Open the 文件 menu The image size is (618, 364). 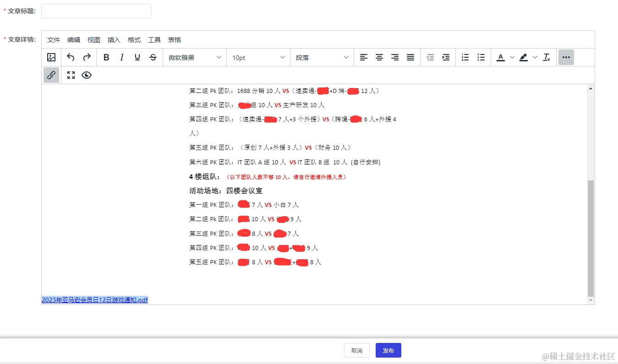point(54,40)
